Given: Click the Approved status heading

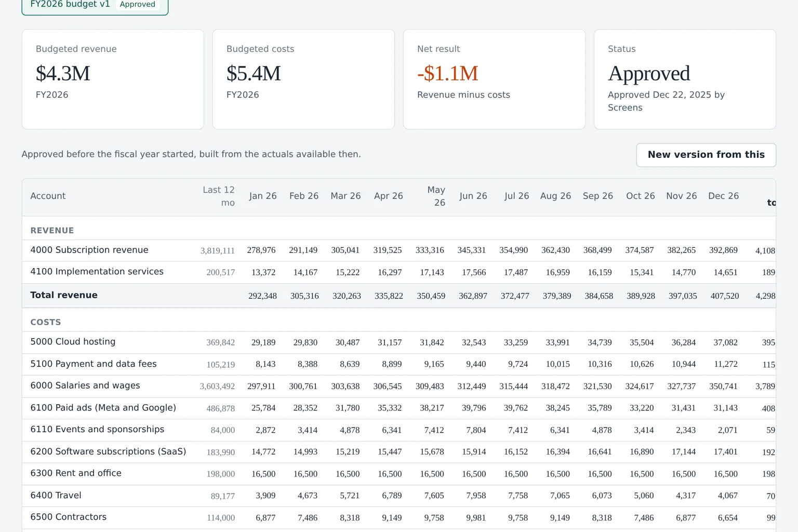Looking at the screenshot, I should point(649,73).
